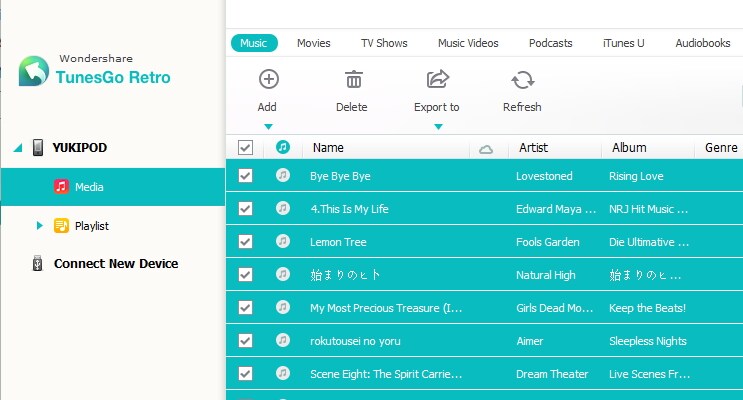Click the Refresh button label
The image size is (743, 400).
tap(522, 107)
